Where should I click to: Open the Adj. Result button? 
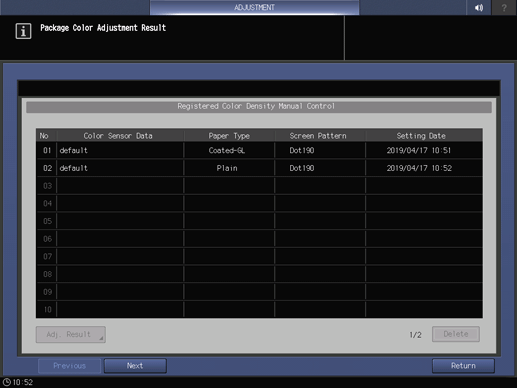[71, 334]
